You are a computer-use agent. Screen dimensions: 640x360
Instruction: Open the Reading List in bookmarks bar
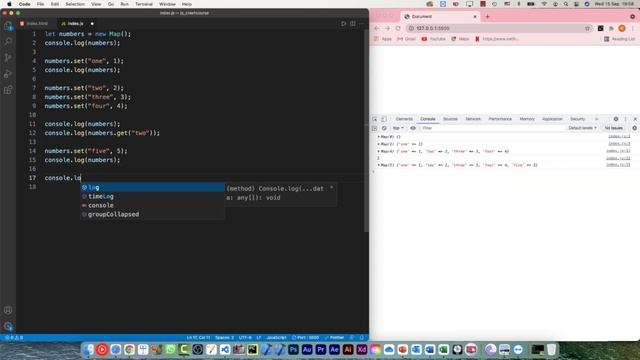click(x=620, y=39)
